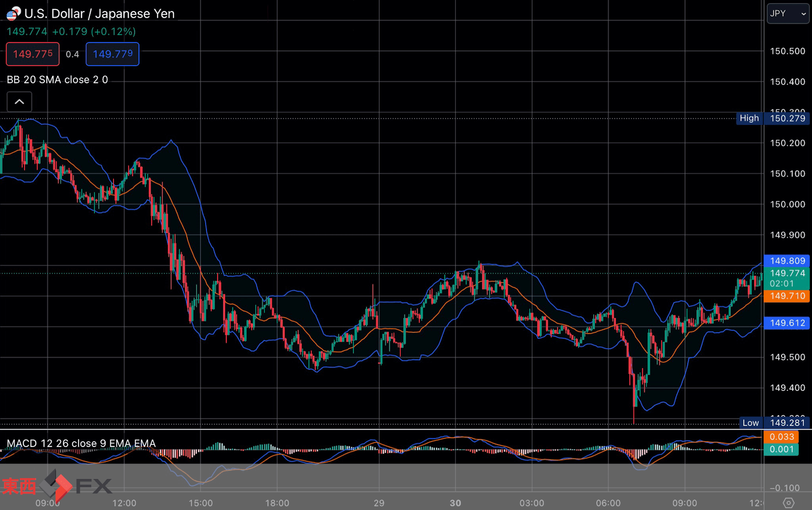812x510 pixels.
Task: Click the 149.612 lower band price tag
Action: tap(787, 323)
